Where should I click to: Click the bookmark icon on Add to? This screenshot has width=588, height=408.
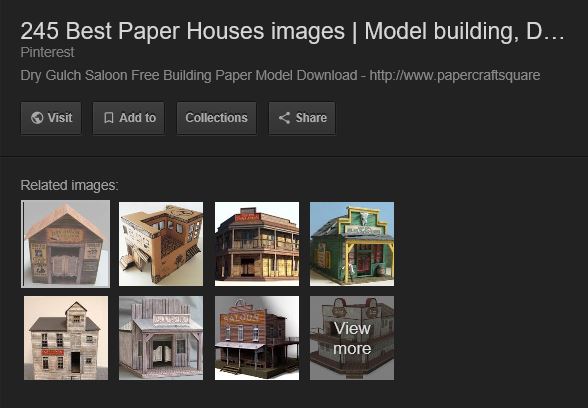[109, 118]
